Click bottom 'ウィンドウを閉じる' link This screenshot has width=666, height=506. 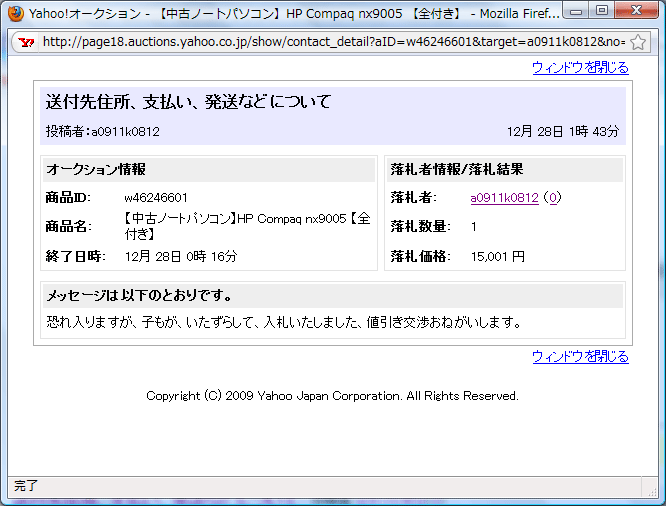click(580, 356)
